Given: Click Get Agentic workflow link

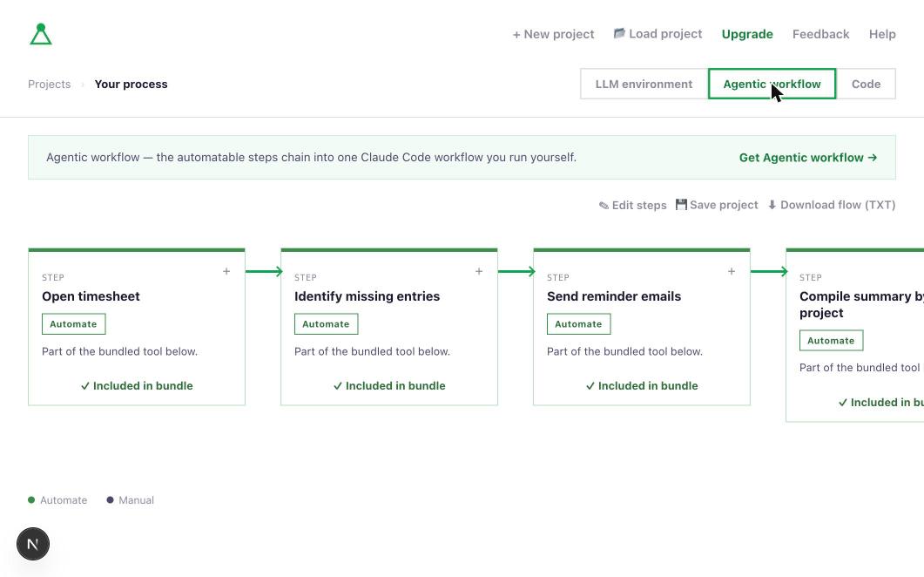Looking at the screenshot, I should (808, 158).
